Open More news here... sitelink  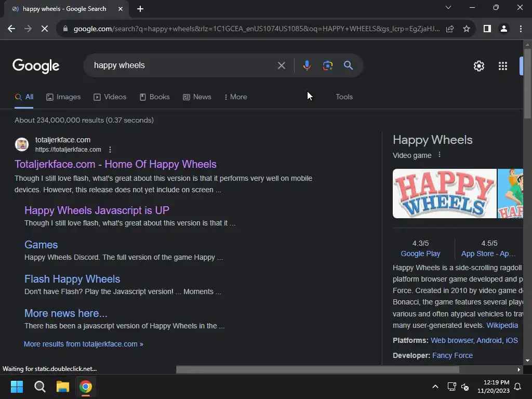click(66, 313)
